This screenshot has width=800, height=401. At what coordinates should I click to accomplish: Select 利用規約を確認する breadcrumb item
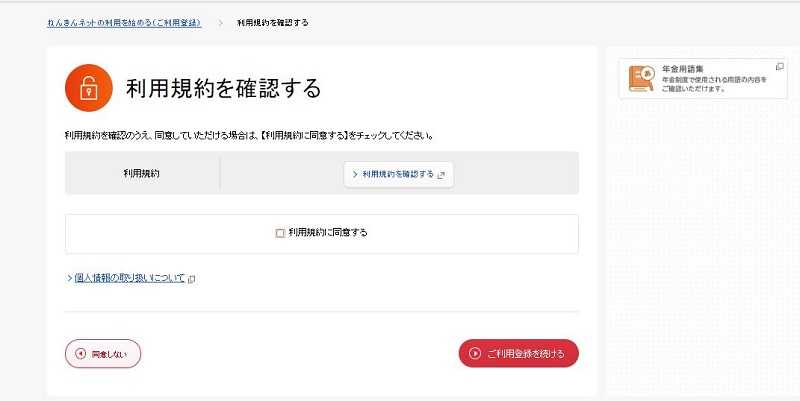273,22
